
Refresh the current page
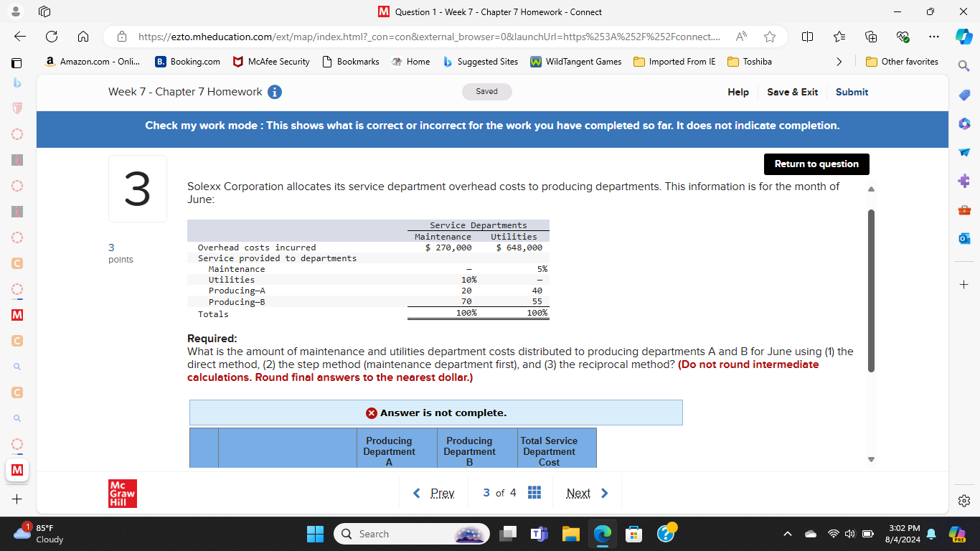point(50,36)
